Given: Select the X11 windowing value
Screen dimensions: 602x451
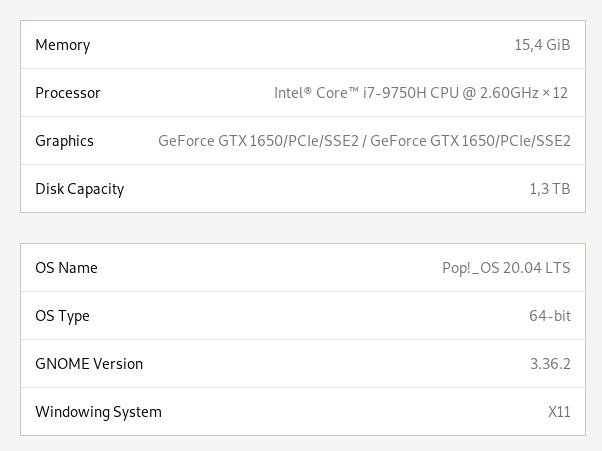Looking at the screenshot, I should pos(559,411).
